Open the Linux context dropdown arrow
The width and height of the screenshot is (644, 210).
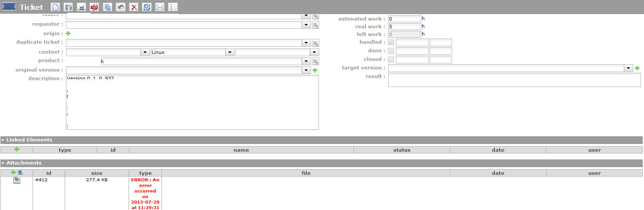click(230, 52)
